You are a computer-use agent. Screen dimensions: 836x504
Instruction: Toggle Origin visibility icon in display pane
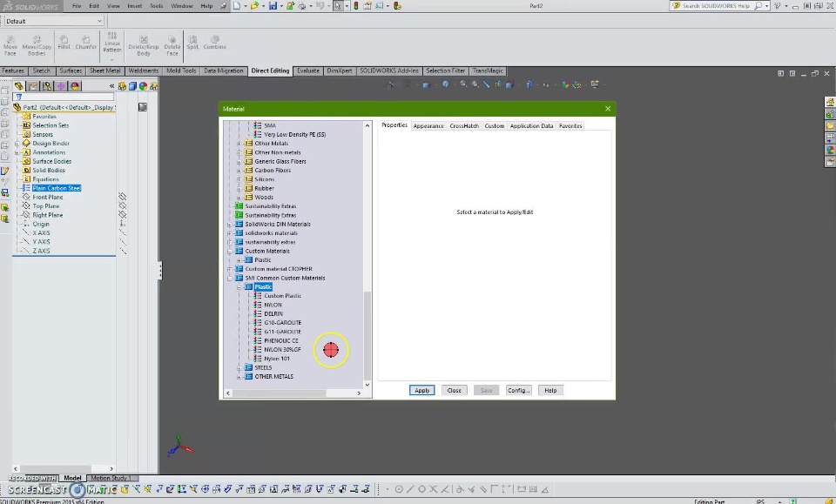122,225
